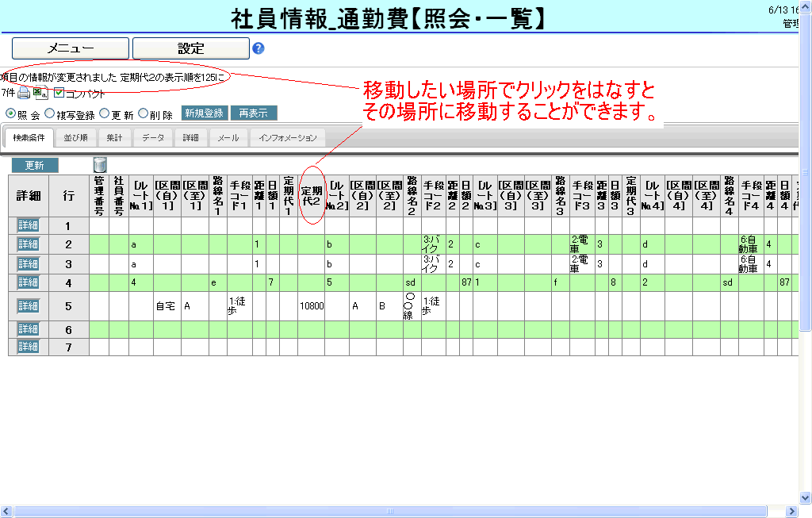
Task: Go to the インフォメーション tab
Action: pos(287,138)
